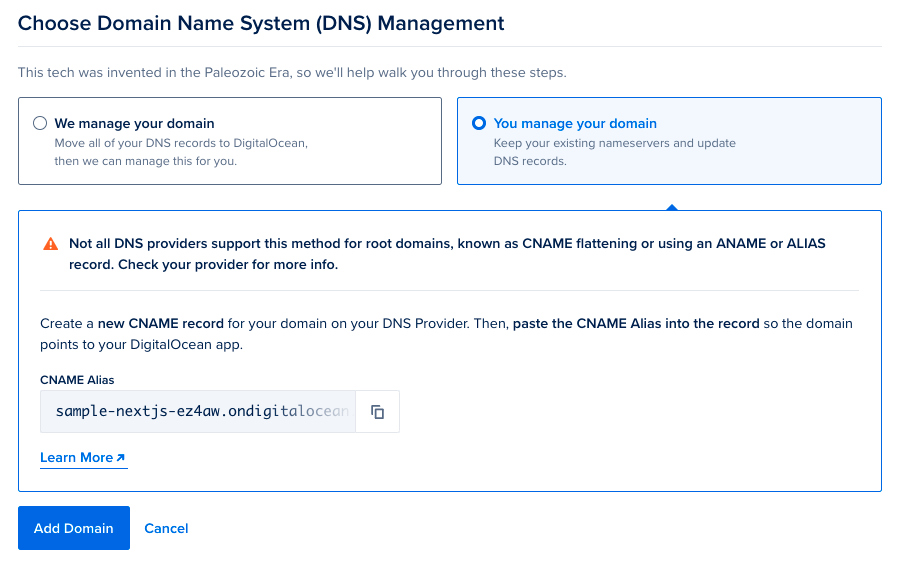This screenshot has width=897, height=564.
Task: Copy the CNAME Alias to clipboard
Action: [x=378, y=412]
